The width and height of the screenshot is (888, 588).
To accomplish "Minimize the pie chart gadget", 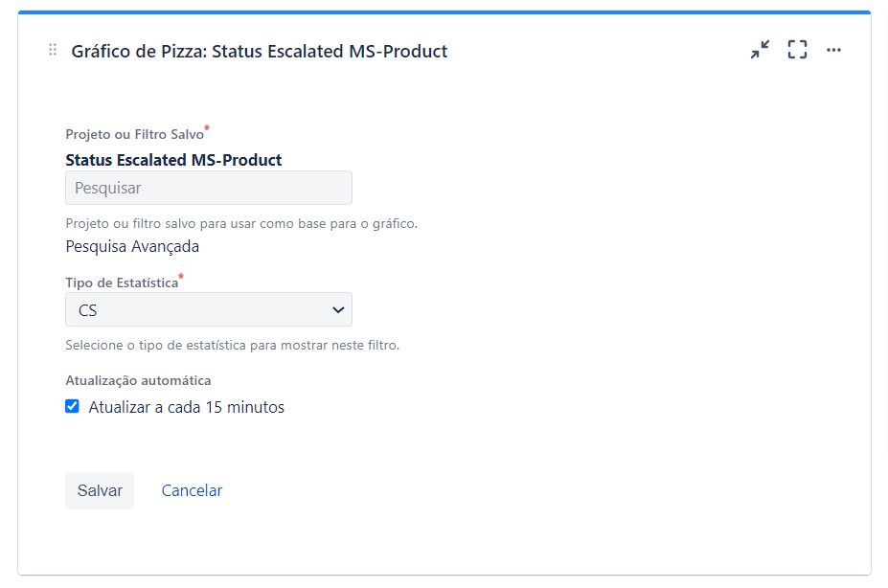I will (x=760, y=50).
